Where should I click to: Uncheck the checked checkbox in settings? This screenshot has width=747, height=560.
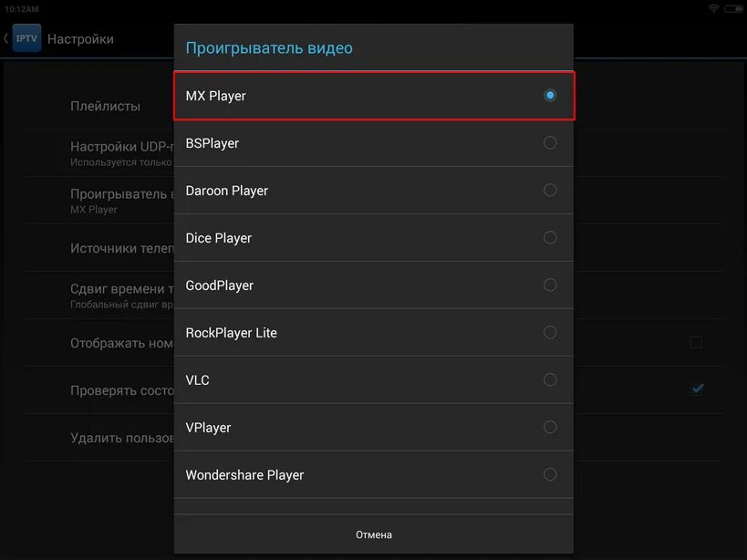coord(697,389)
